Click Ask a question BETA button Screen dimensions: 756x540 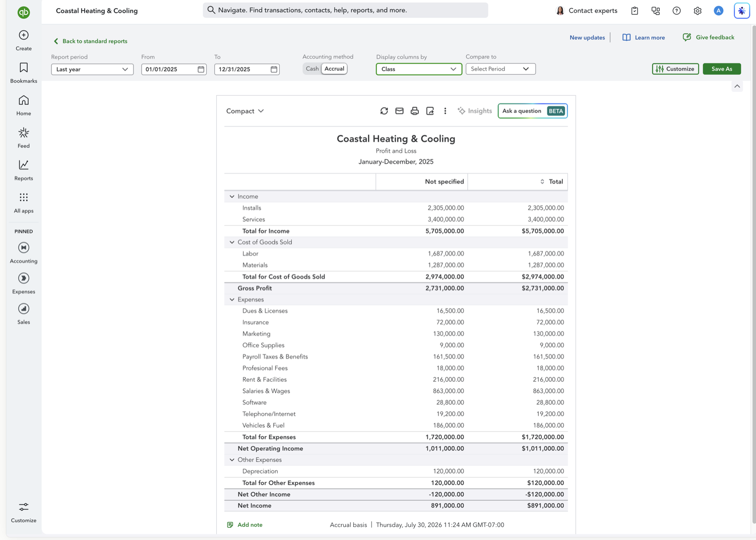point(533,111)
